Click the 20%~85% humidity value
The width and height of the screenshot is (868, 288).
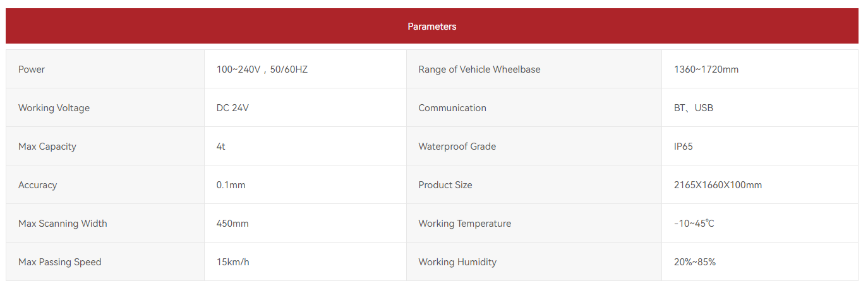pos(695,262)
